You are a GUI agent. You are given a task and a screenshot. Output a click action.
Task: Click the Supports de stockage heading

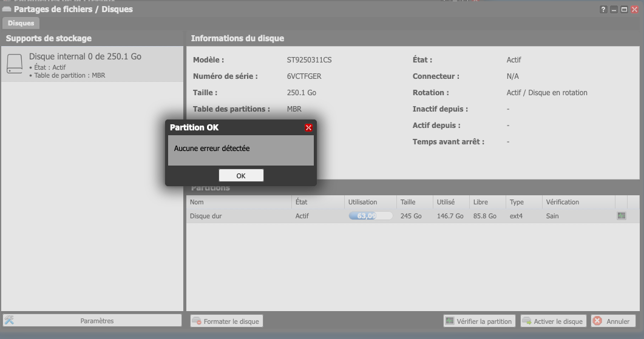(49, 38)
